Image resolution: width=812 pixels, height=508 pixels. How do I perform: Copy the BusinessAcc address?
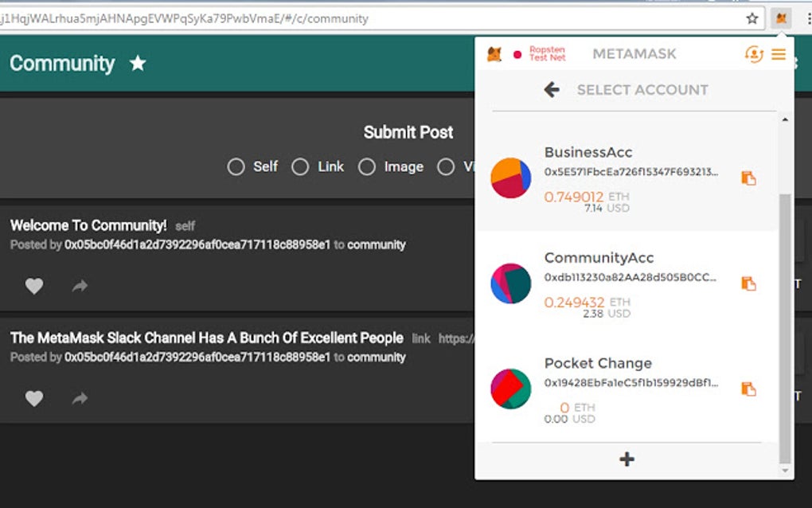[748, 178]
